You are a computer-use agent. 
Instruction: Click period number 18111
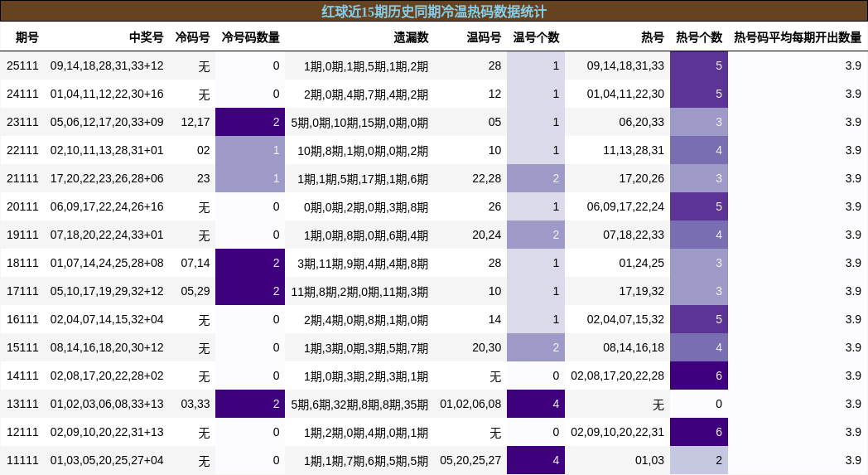[22, 264]
